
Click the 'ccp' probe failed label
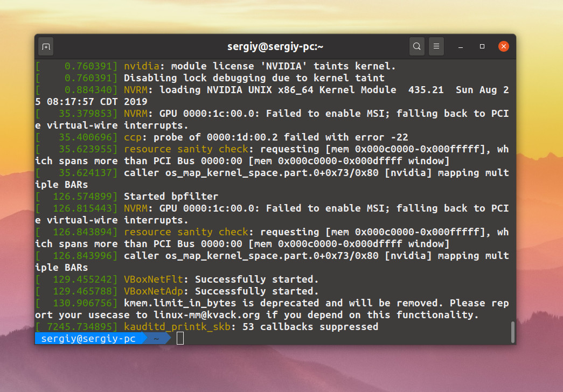point(133,137)
